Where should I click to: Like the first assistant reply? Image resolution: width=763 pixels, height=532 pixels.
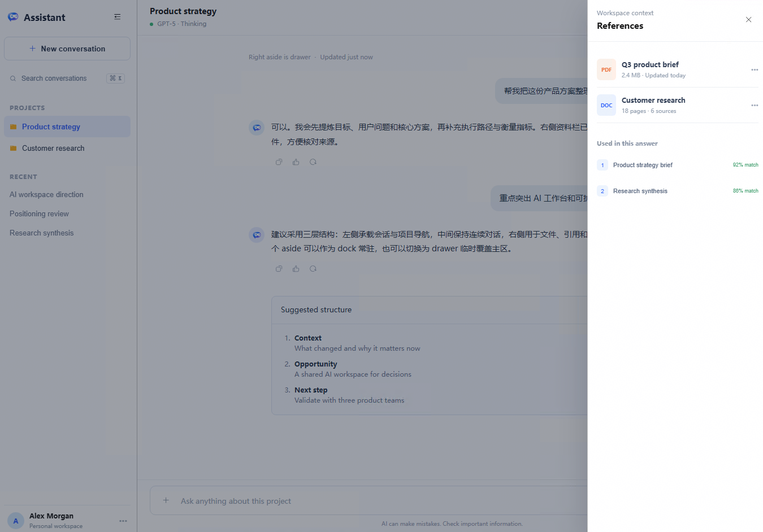point(296,162)
